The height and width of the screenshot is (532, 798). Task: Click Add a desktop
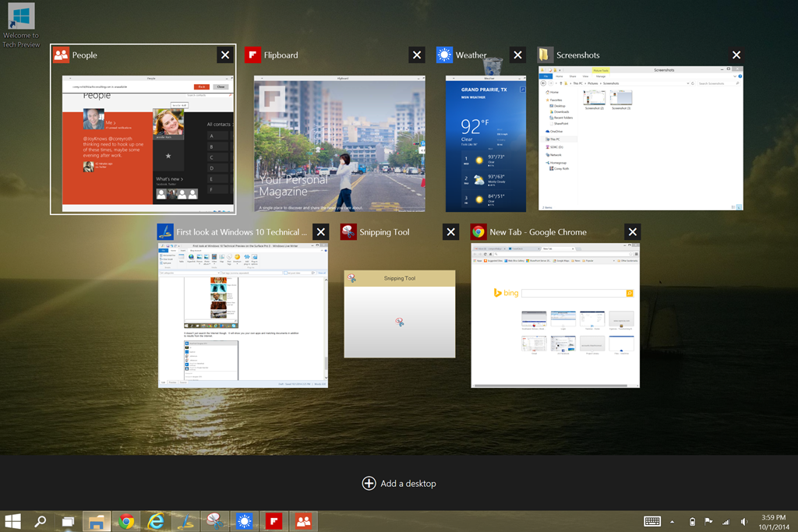point(399,483)
